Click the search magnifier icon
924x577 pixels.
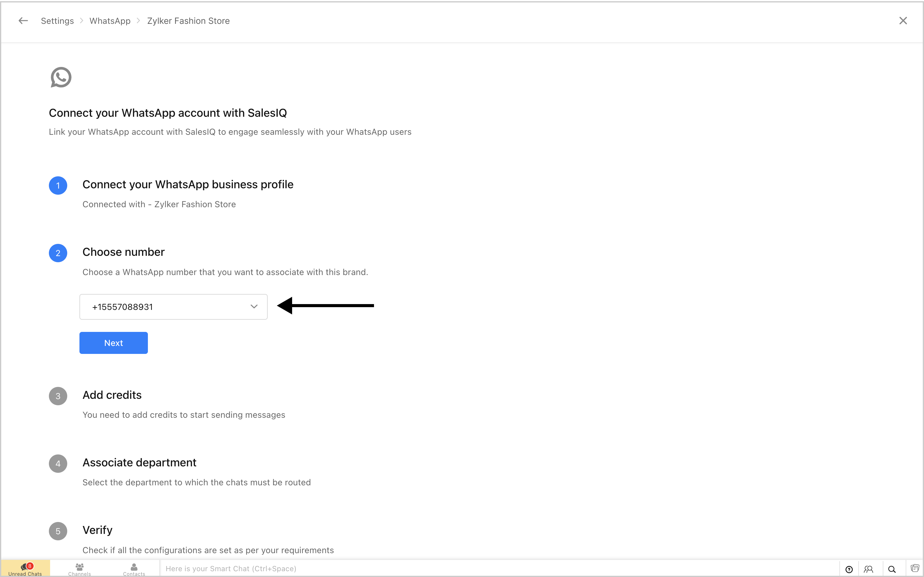(x=892, y=569)
